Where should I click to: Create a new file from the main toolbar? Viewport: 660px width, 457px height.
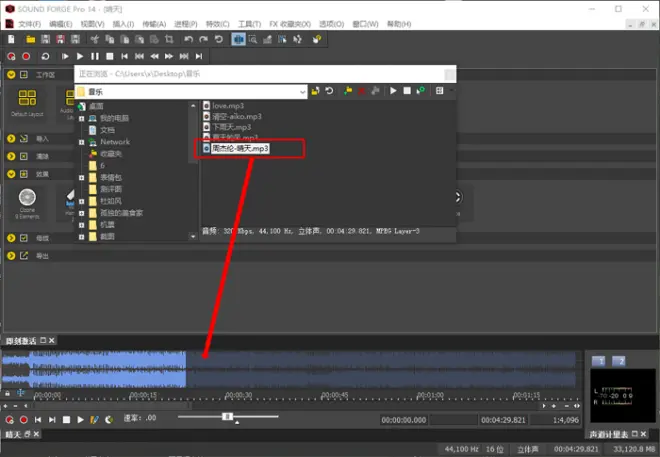[11, 39]
